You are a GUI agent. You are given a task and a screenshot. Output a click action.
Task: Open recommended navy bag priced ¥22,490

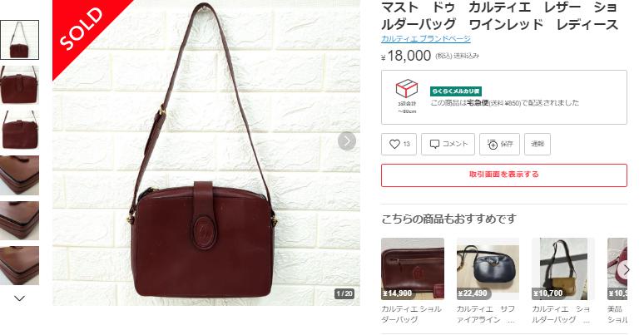(488, 268)
